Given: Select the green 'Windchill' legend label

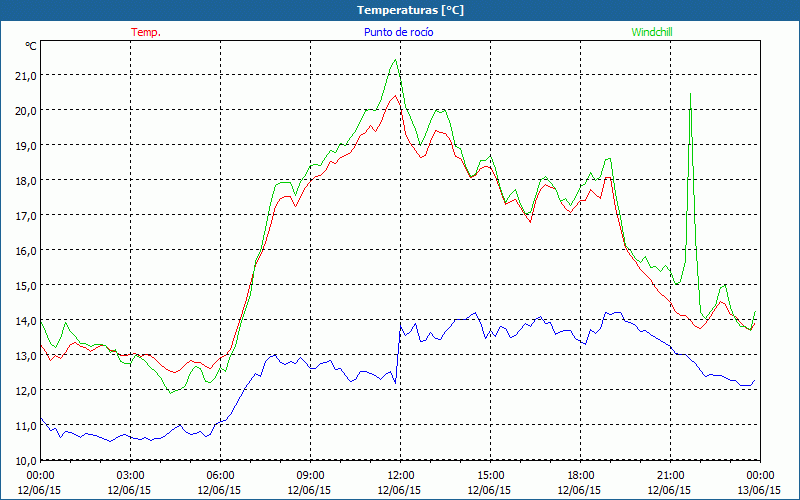Looking at the screenshot, I should tap(652, 32).
